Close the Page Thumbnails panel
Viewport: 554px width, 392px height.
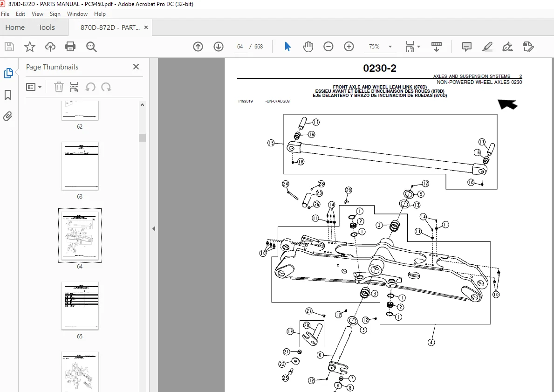(136, 67)
